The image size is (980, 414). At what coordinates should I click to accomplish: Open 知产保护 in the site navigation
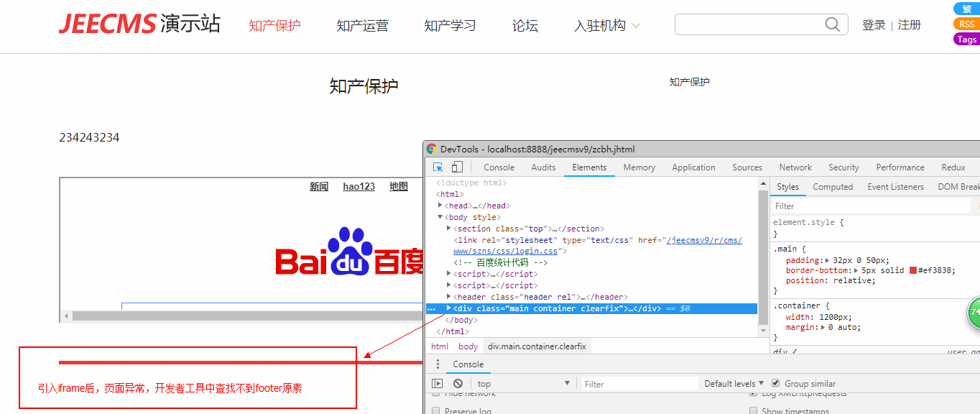pyautogui.click(x=275, y=26)
